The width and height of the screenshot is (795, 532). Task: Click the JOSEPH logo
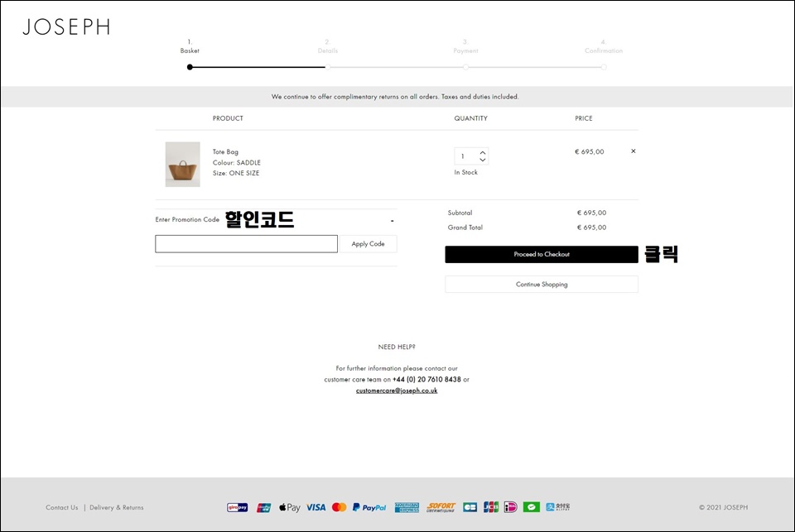[x=66, y=26]
